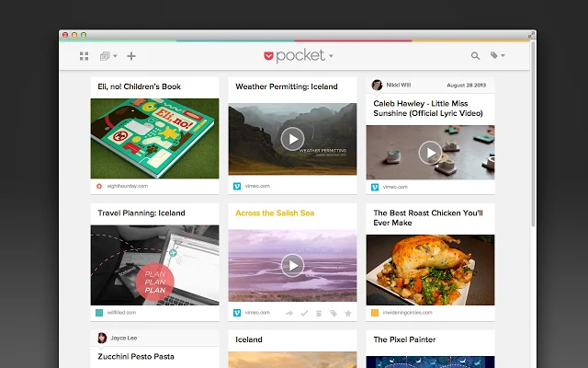Visit eighthourday.com source link

pyautogui.click(x=128, y=186)
